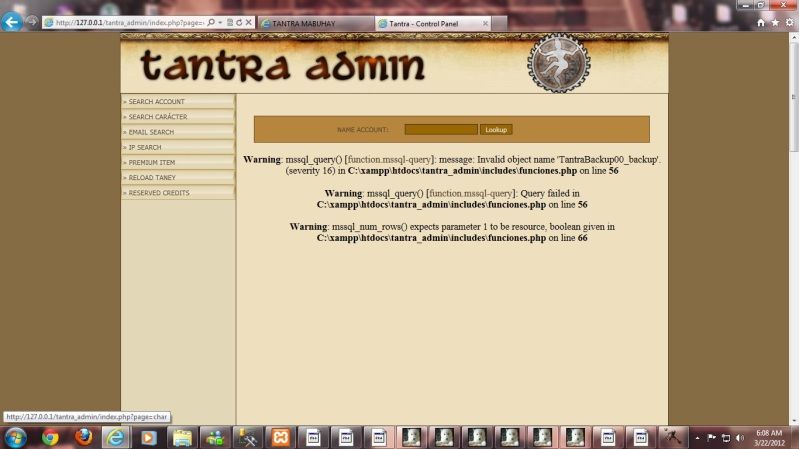Viewport: 799px width, 449px height.
Task: Open the network tray icon
Action: click(x=726, y=438)
